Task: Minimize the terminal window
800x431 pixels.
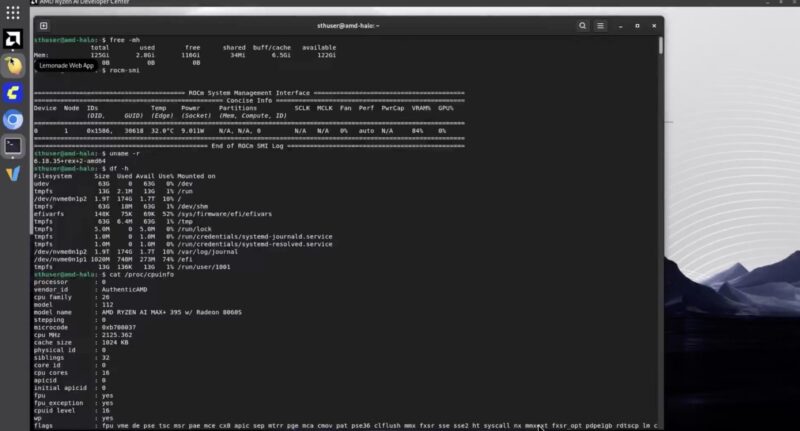Action: coord(620,26)
